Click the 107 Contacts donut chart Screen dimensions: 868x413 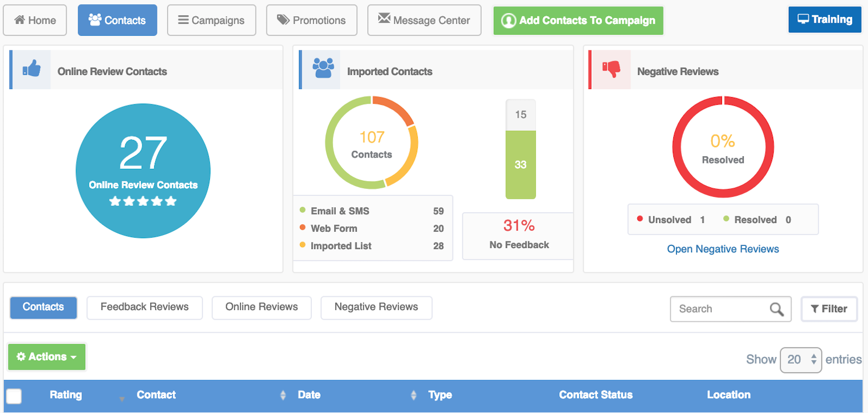372,143
